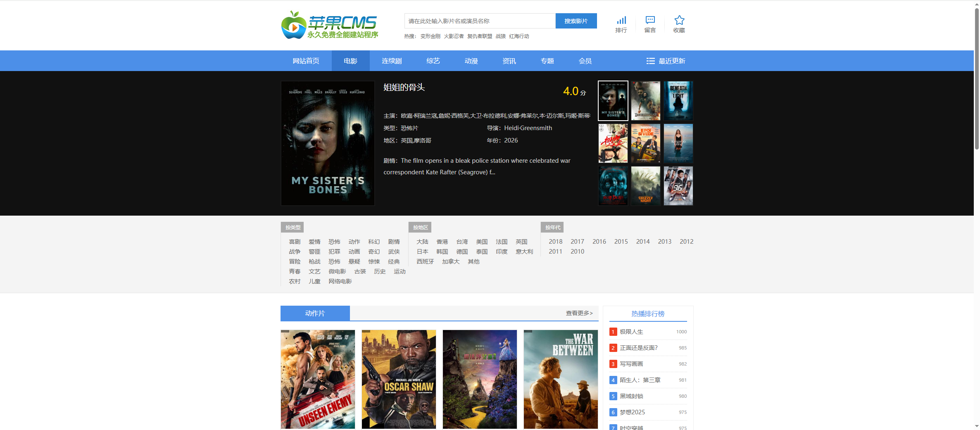The image size is (980, 430).
Task: Click the Apple CMS logo
Action: [330, 25]
